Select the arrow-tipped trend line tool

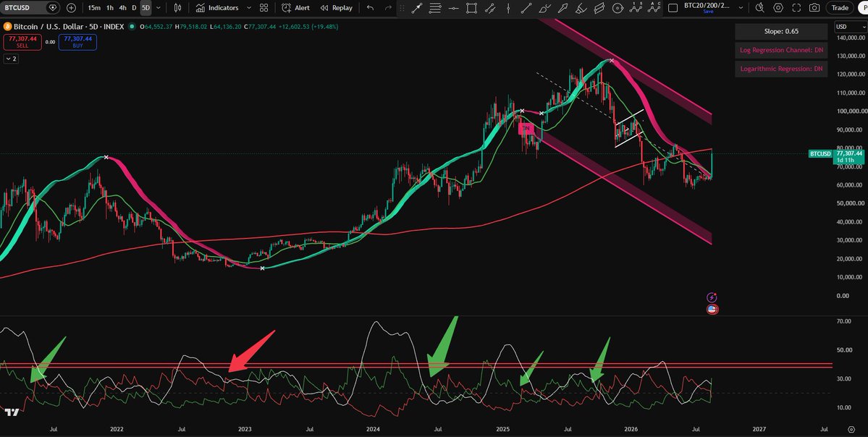[x=417, y=8]
